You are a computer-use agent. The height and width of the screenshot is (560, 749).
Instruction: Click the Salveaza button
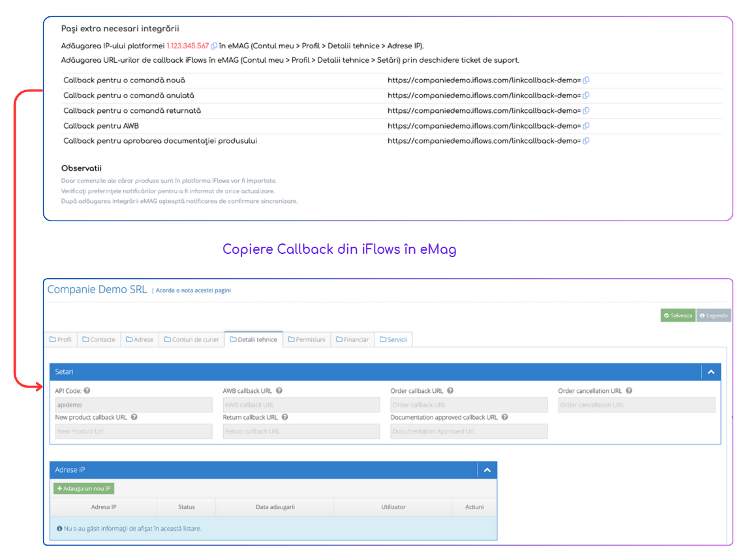coord(678,315)
